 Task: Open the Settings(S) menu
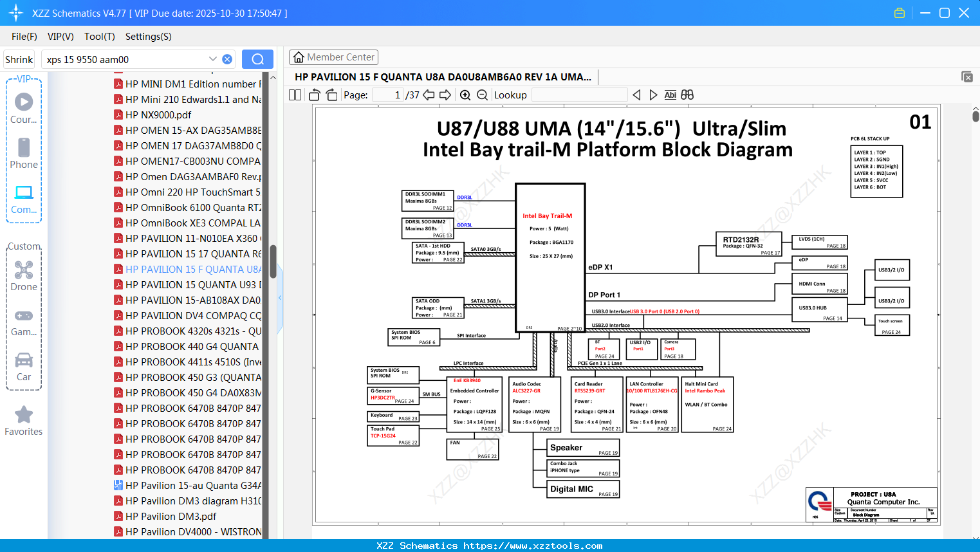(x=149, y=37)
